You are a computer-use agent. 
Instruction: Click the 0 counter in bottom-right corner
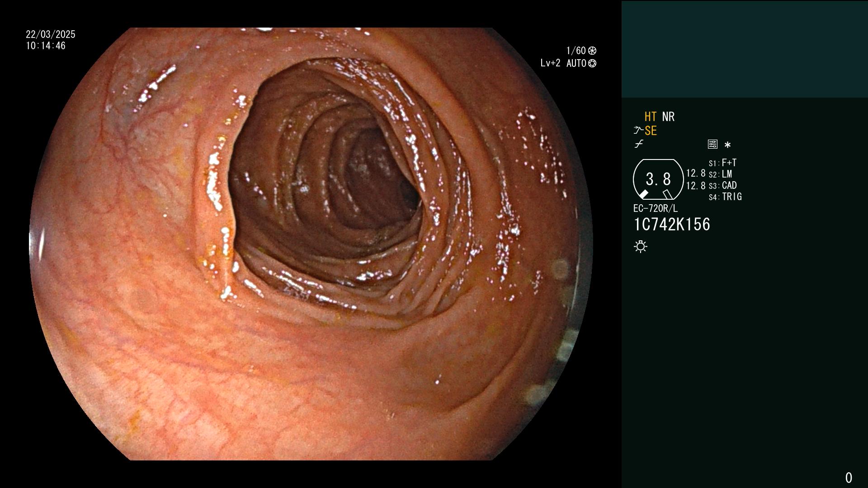point(849,478)
